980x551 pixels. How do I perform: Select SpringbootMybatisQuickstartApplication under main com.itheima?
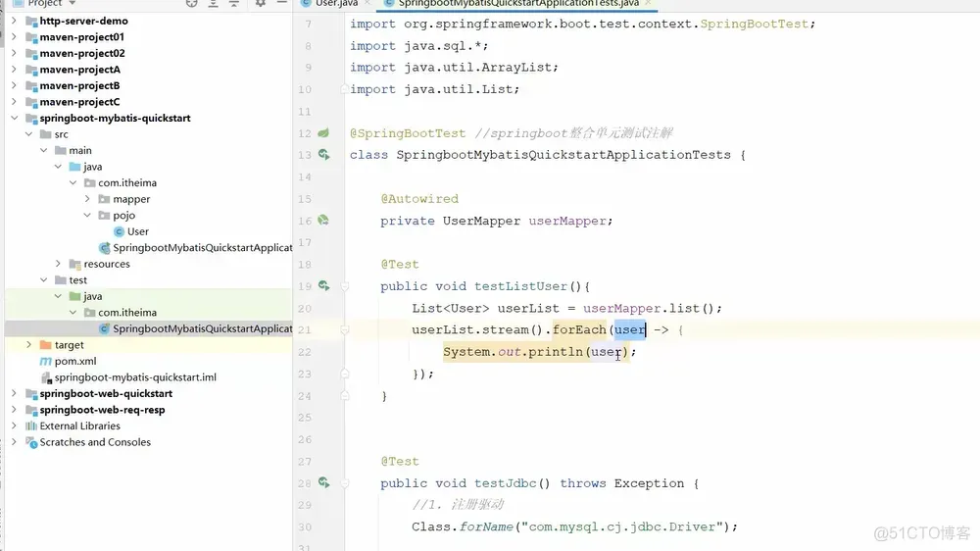pos(203,248)
